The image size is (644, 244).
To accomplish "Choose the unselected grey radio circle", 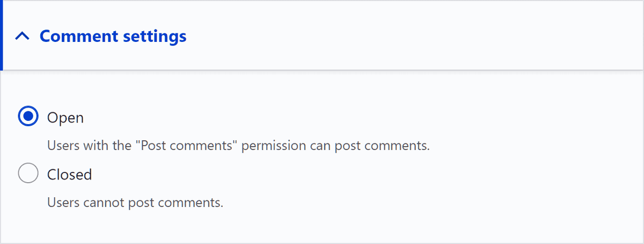I will (x=28, y=174).
